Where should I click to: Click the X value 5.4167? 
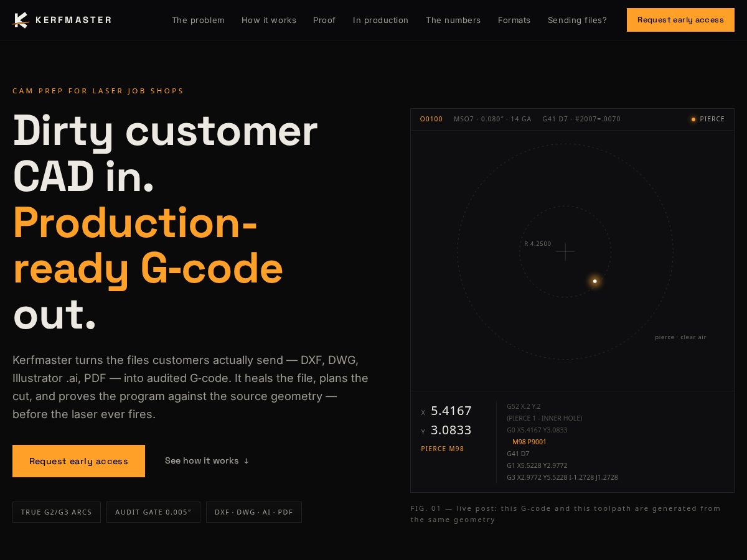[x=451, y=411]
